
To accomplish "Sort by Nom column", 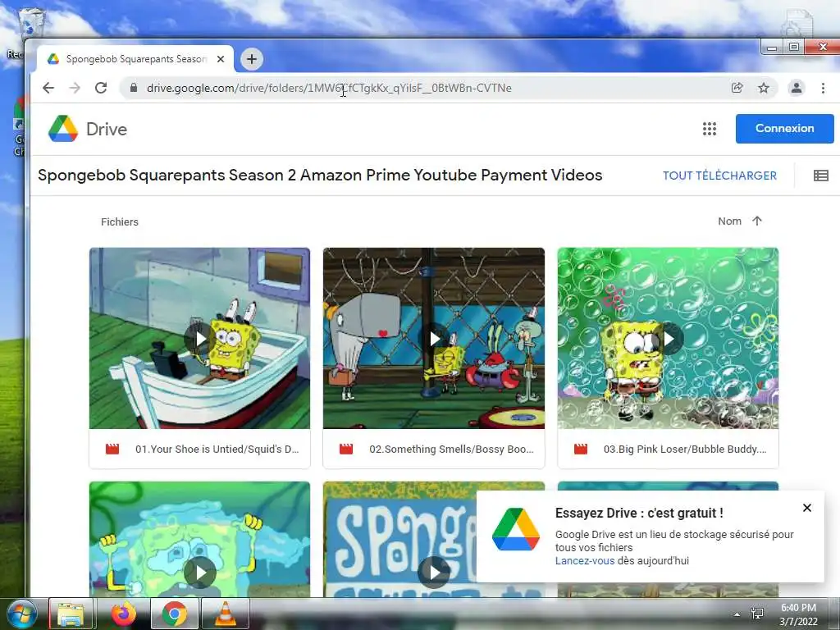I will [729, 221].
